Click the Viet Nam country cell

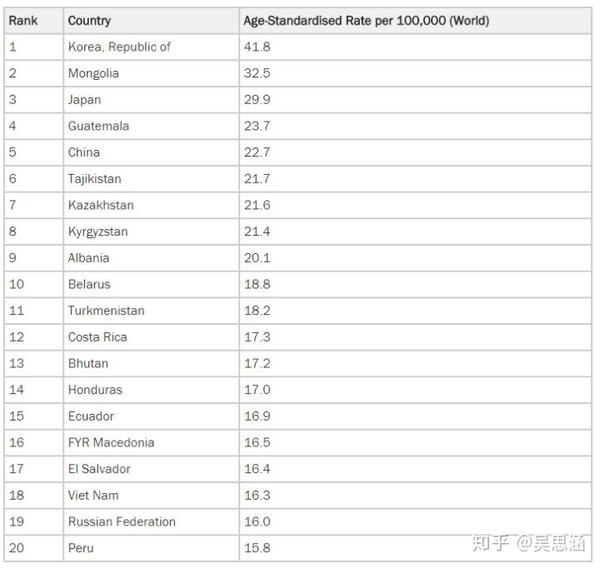tap(151, 496)
